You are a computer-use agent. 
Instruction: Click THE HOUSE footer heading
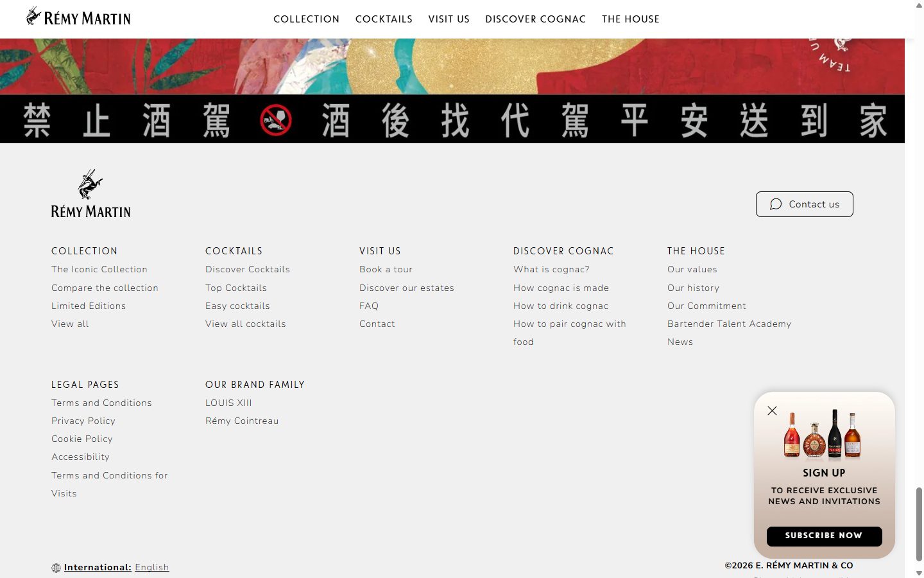696,251
